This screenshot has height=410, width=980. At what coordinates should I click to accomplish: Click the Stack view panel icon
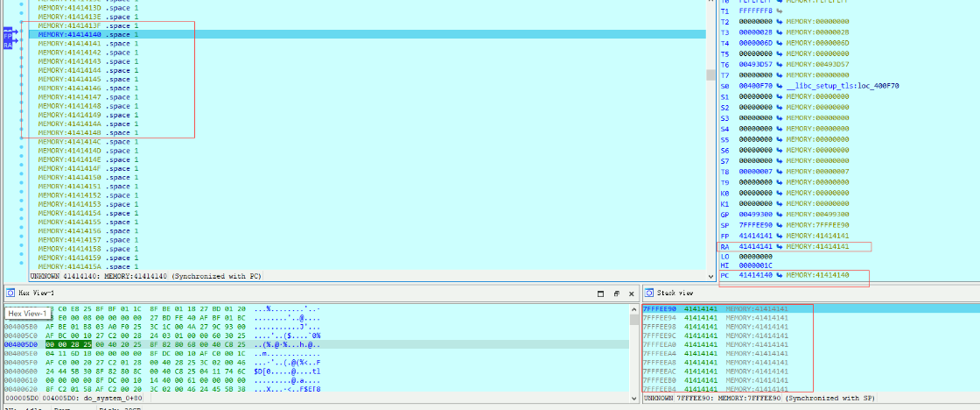(648, 293)
